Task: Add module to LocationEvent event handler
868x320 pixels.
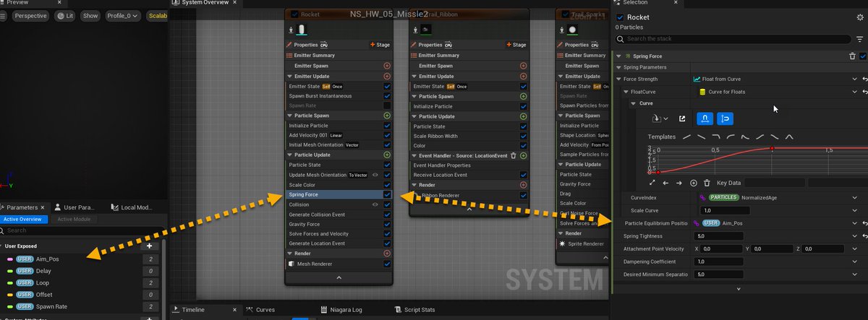Action: (523, 155)
